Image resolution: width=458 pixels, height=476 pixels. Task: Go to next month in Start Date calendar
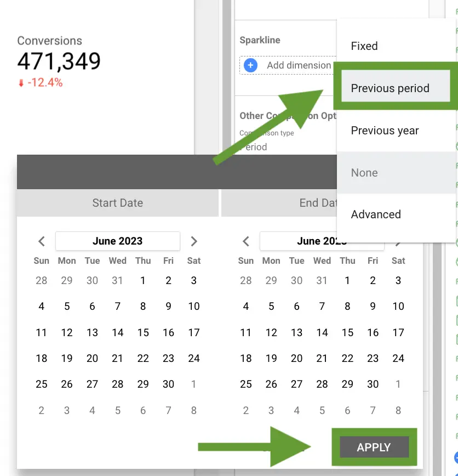[x=194, y=241]
